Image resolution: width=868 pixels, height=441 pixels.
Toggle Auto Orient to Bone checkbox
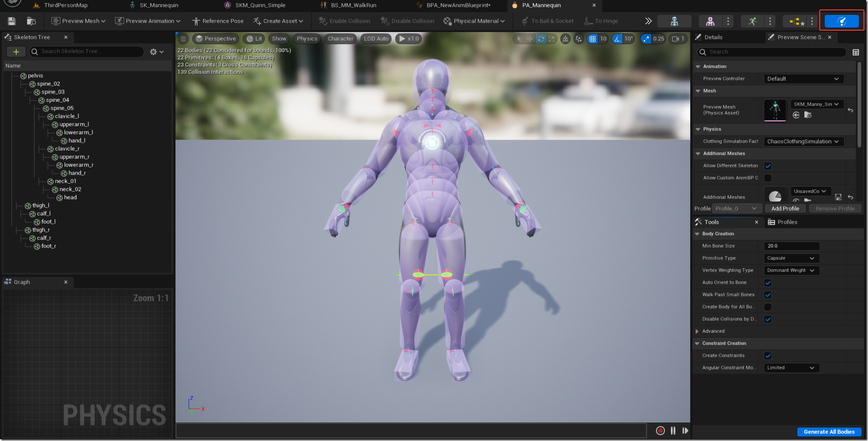click(768, 283)
